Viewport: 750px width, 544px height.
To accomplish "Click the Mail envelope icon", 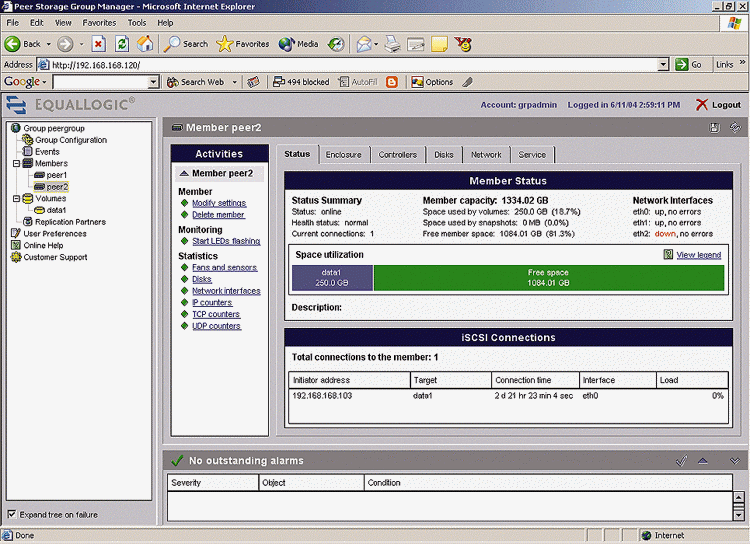I will click(364, 44).
